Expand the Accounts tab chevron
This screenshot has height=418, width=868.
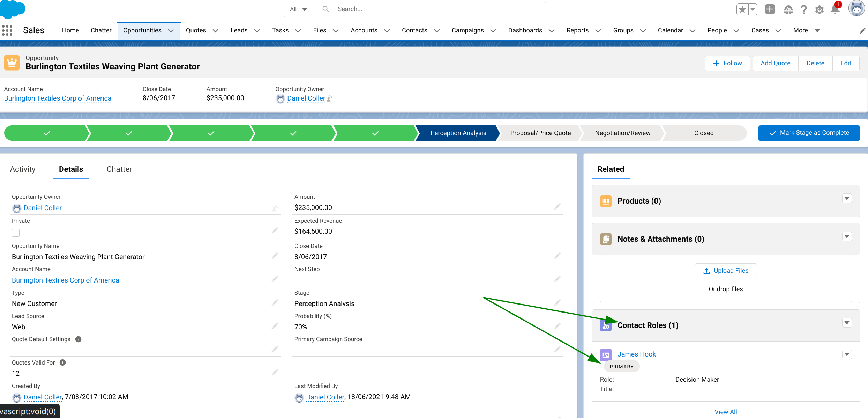[x=387, y=31]
